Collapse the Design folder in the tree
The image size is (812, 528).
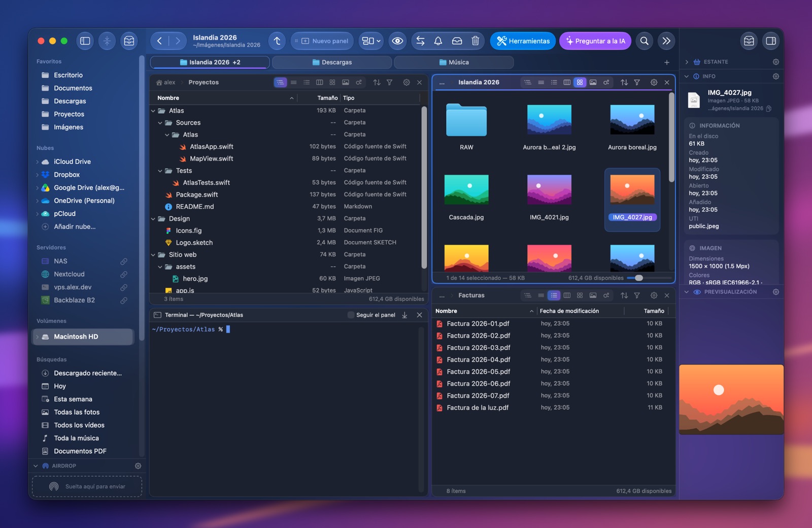(153, 219)
